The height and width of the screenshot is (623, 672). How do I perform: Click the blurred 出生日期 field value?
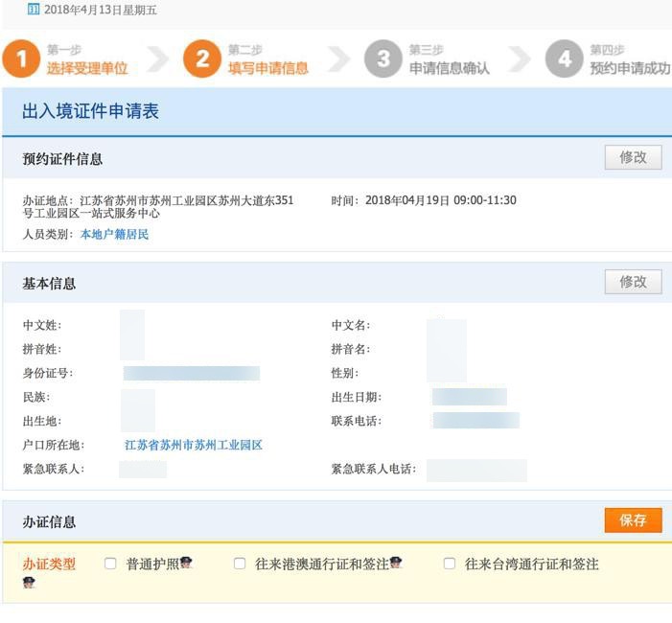(470, 397)
